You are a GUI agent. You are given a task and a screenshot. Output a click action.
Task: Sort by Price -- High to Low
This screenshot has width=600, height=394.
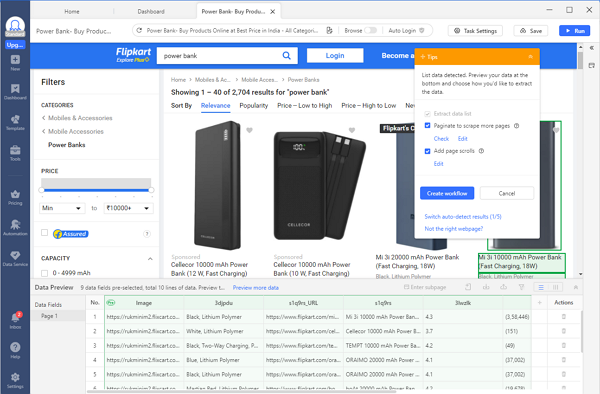(x=368, y=106)
